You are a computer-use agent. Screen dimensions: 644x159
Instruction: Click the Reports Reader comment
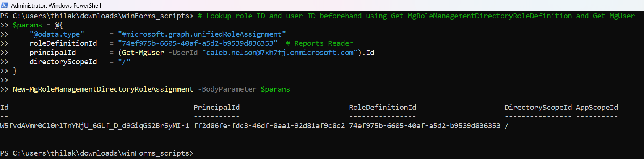[320, 43]
